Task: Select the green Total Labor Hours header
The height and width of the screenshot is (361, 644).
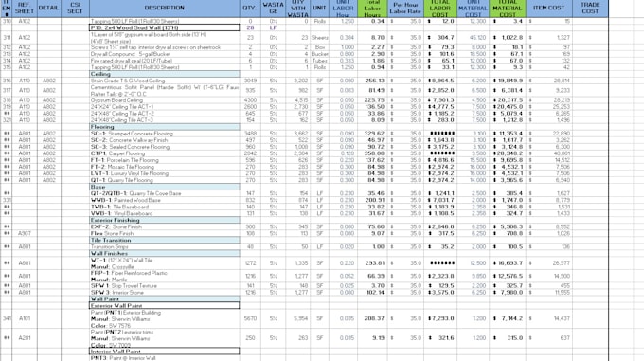Action: tap(372, 8)
